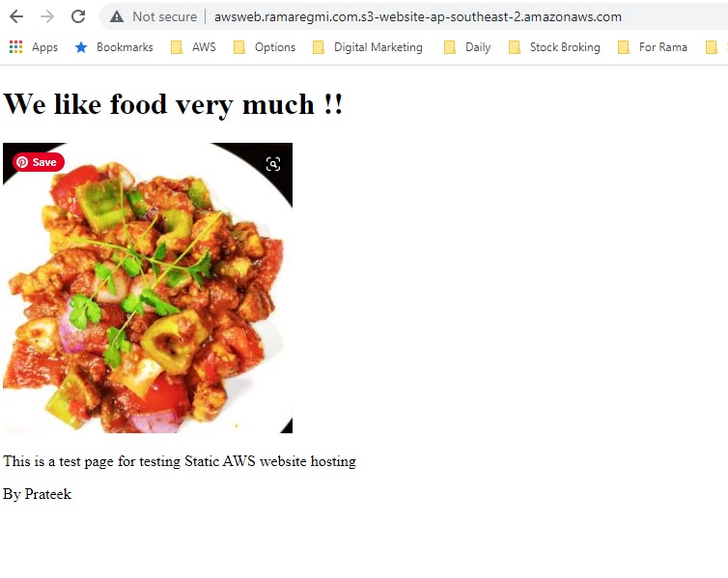Image resolution: width=728 pixels, height=578 pixels.
Task: Expand the Digital Marketing bookmark folder
Action: [x=367, y=47]
